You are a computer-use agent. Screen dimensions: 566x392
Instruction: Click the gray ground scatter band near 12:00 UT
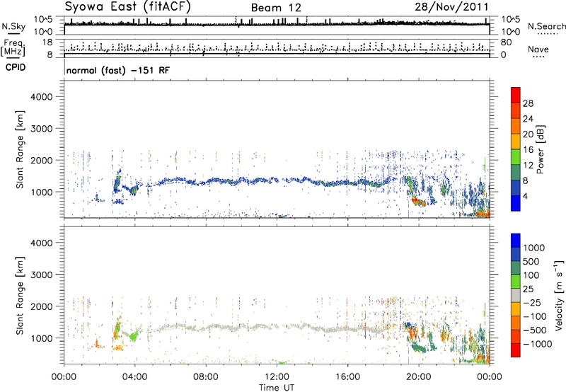pyautogui.click(x=277, y=327)
